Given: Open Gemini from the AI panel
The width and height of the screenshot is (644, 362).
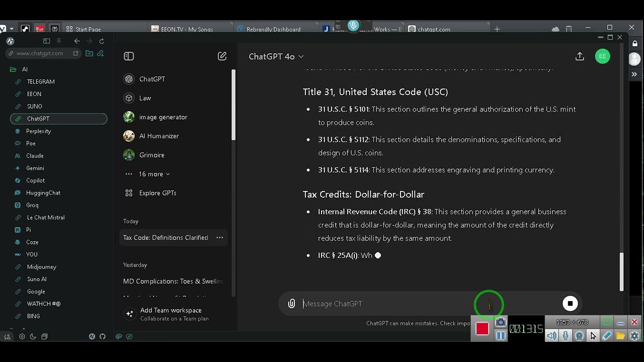Looking at the screenshot, I should click(35, 168).
